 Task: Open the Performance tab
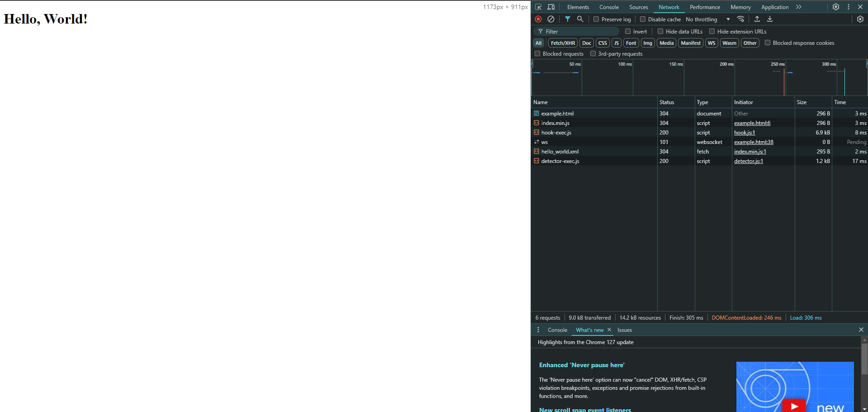point(705,7)
